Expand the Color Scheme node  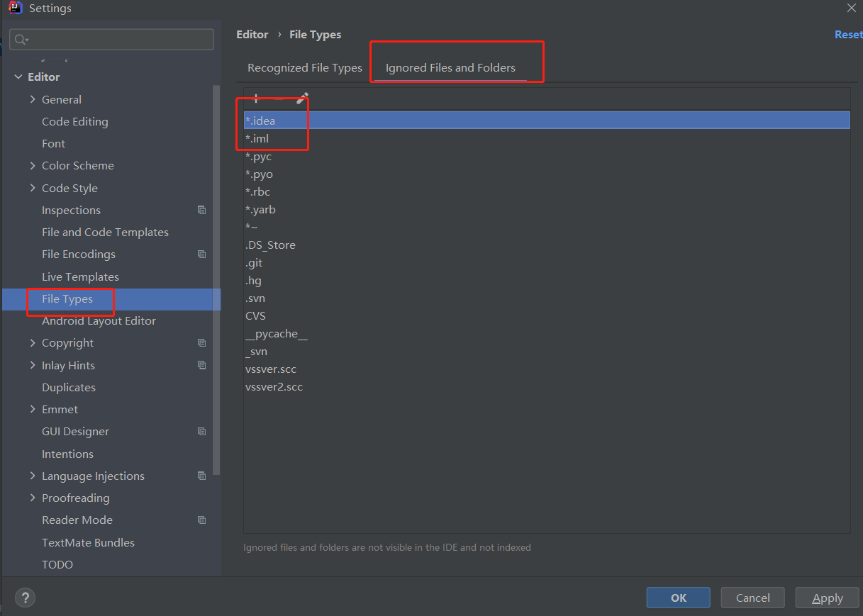[33, 165]
